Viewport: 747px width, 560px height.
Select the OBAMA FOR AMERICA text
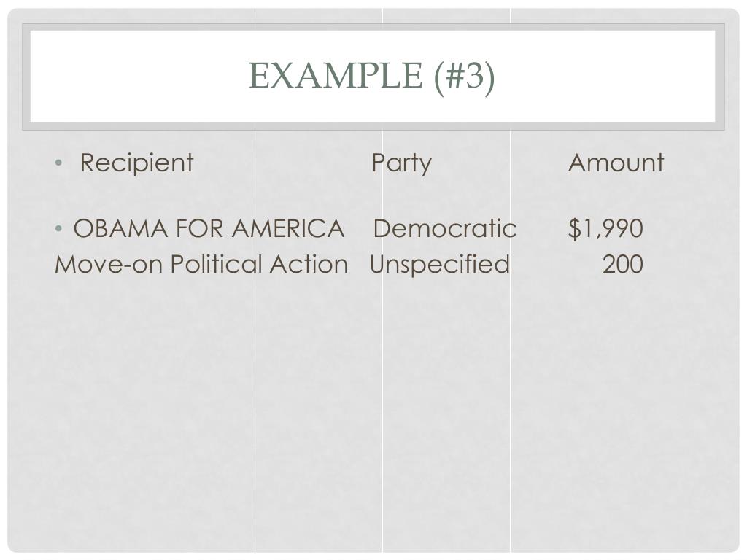(209, 228)
